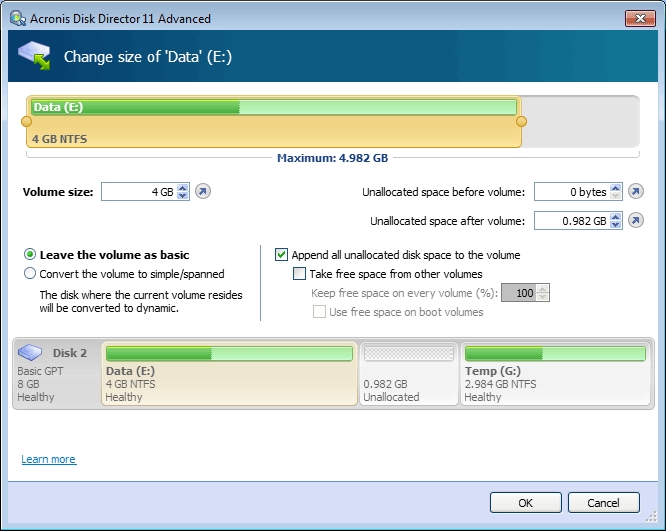666x531 pixels.
Task: Enable Take free space from other volumes
Action: 299,274
